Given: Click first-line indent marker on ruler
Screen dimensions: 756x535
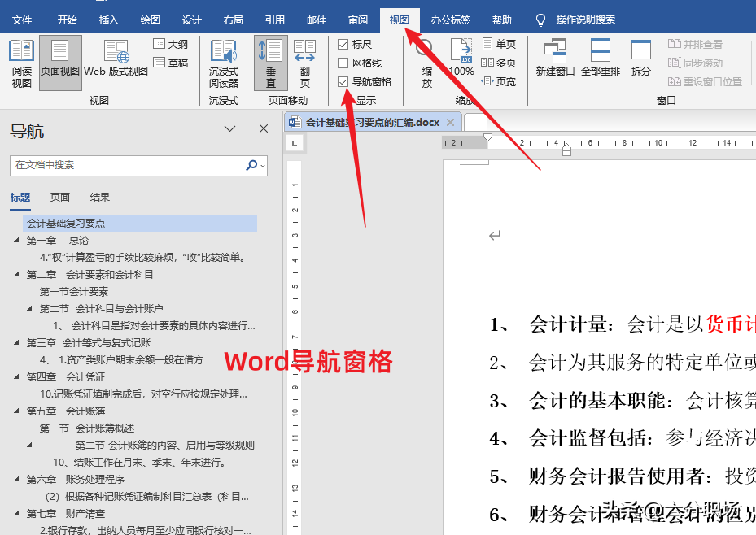Looking at the screenshot, I should click(487, 137).
